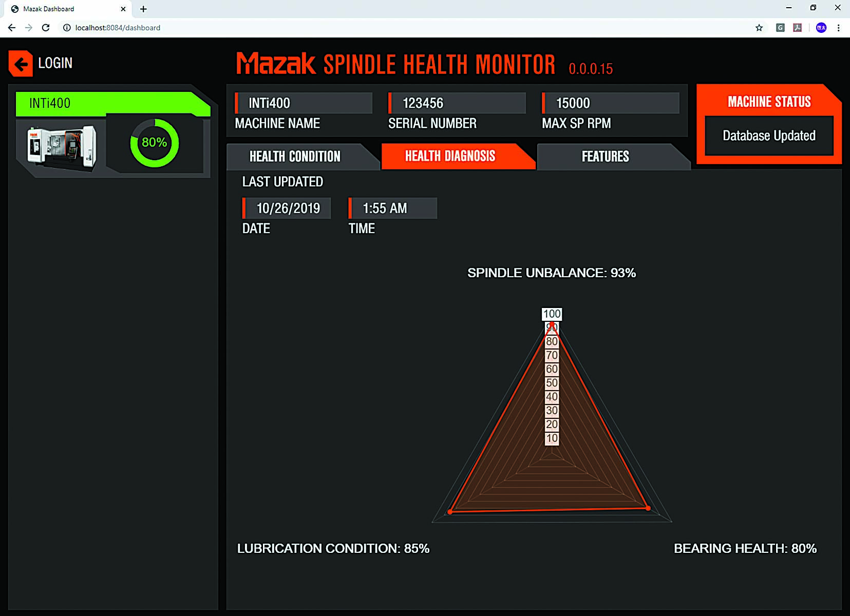Open the purple profile avatar
The image size is (850, 616).
click(821, 28)
